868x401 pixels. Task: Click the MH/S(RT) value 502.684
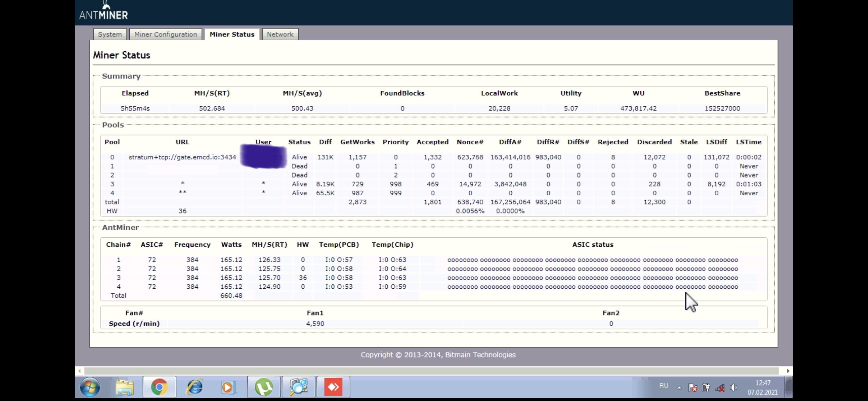coord(212,108)
